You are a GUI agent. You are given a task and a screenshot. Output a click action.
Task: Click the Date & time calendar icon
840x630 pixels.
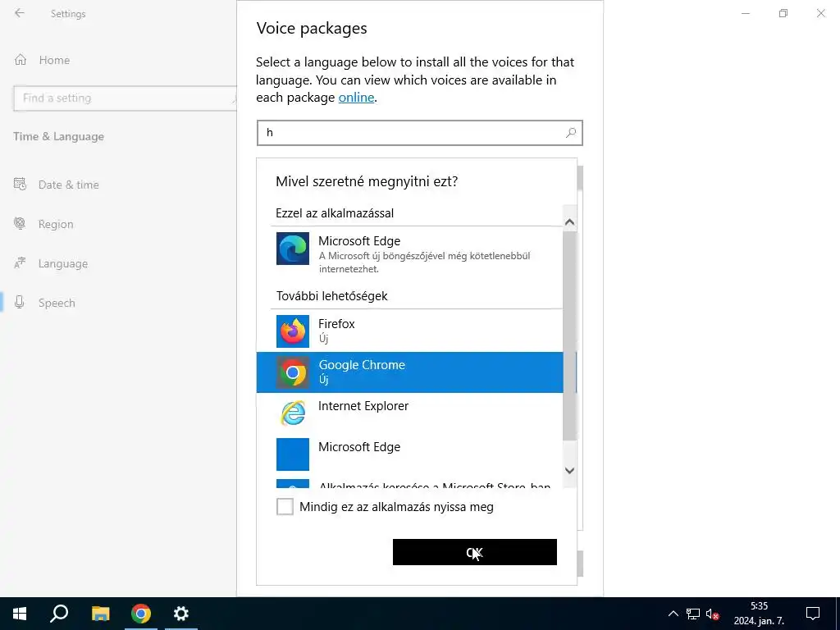[20, 185]
